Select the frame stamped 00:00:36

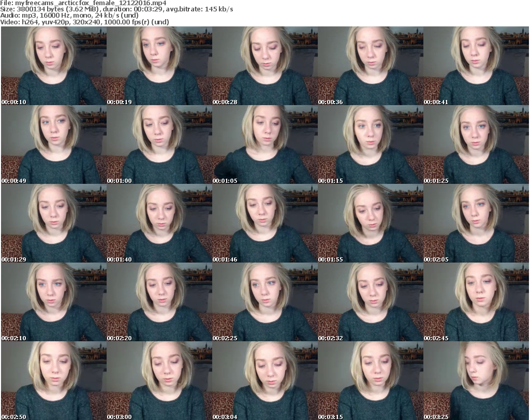point(371,66)
